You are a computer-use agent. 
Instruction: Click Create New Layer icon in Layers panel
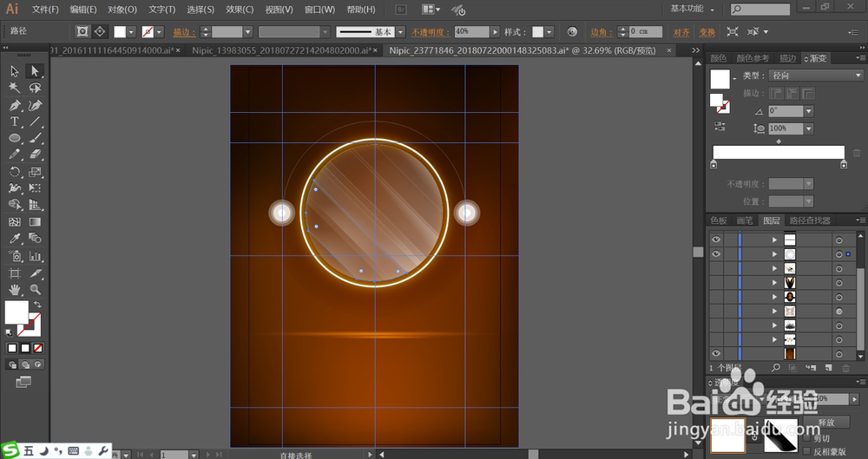coord(828,368)
